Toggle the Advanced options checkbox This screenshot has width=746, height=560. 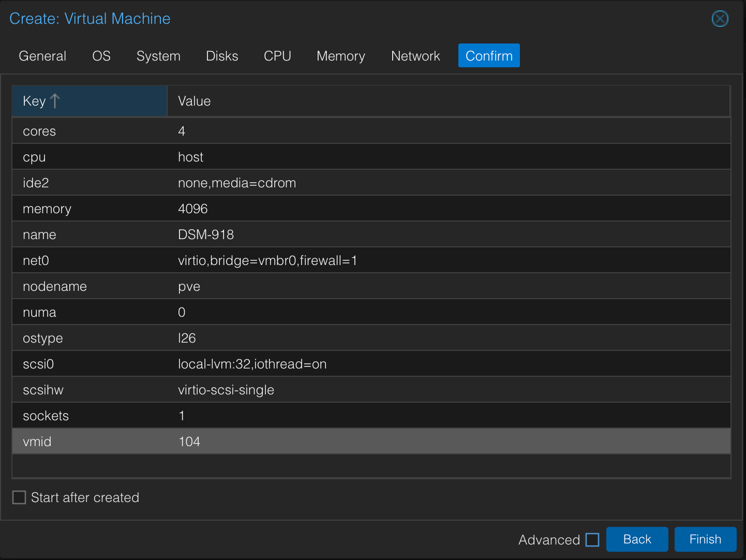click(x=592, y=540)
